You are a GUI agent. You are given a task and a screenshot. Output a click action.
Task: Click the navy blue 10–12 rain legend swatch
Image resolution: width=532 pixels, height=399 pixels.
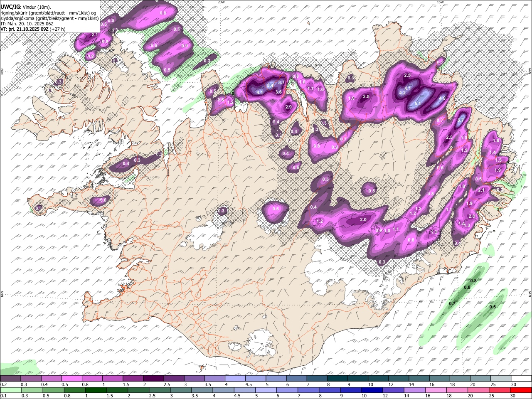tap(373, 390)
